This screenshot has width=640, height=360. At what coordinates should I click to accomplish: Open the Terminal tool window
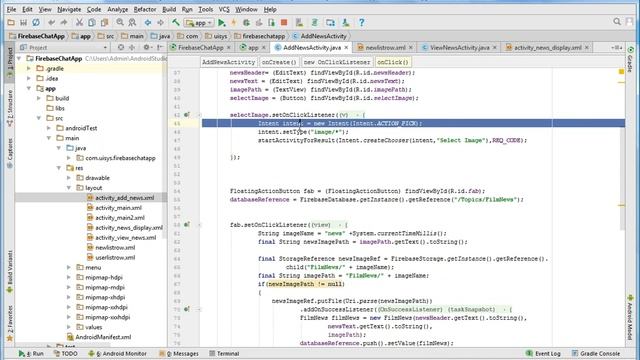(224, 353)
